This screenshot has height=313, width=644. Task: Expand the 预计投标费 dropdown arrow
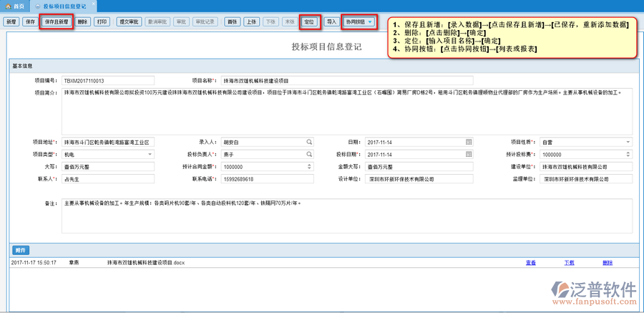[628, 154]
